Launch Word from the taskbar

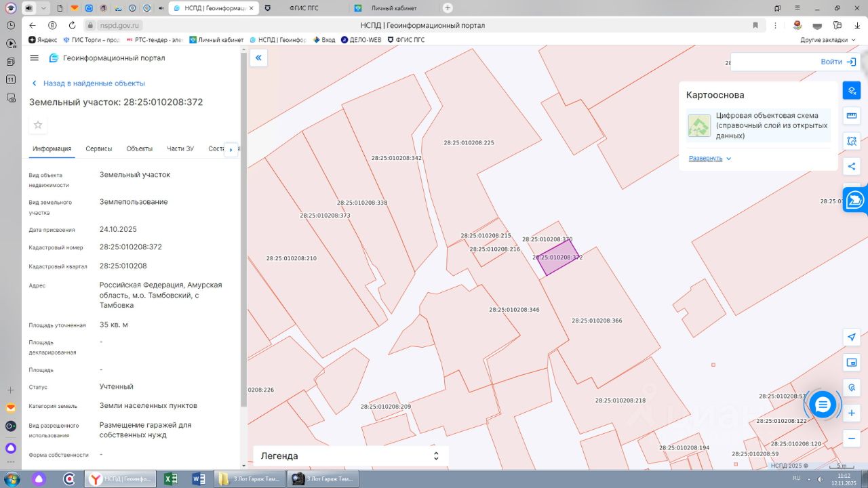(199, 479)
